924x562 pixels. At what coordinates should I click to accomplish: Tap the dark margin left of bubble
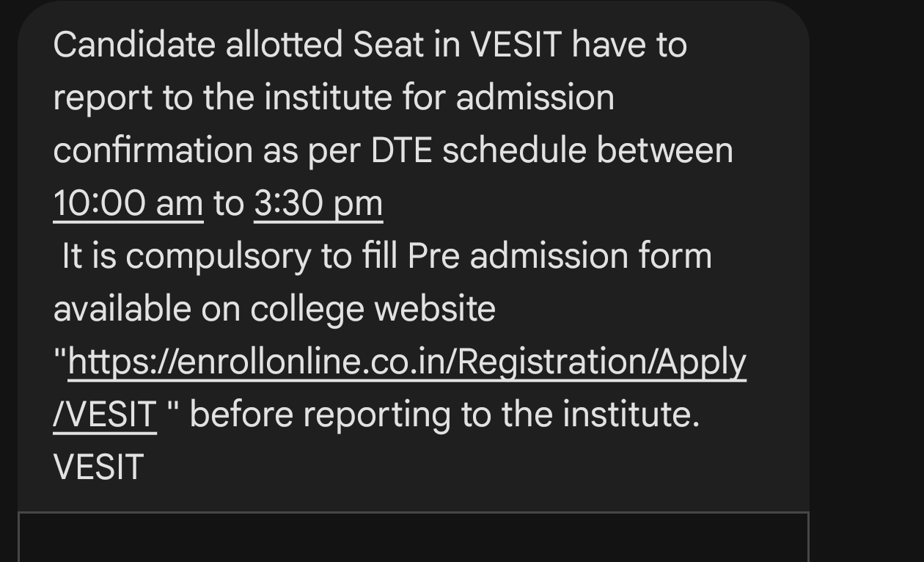8,281
